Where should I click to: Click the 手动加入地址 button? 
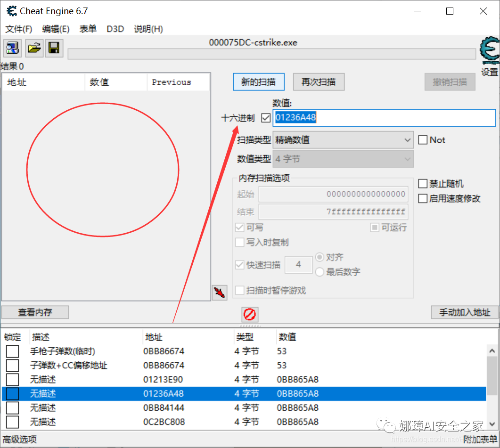[x=465, y=312]
